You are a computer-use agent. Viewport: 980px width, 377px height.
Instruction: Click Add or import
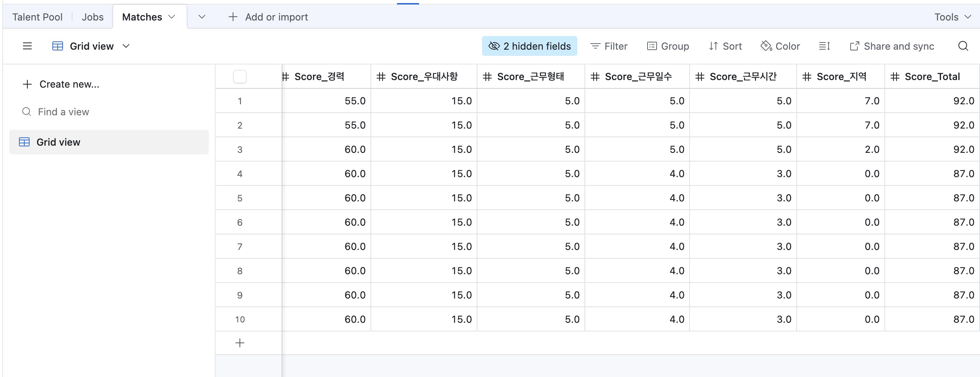pyautogui.click(x=268, y=17)
